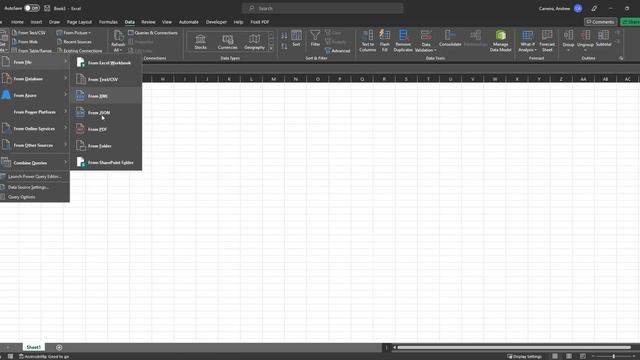Select the Sheet1 tab
The image size is (640, 360).
[33, 347]
